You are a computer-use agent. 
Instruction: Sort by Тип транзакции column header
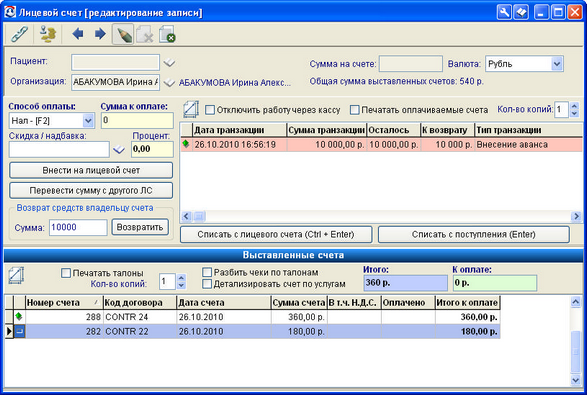528,130
